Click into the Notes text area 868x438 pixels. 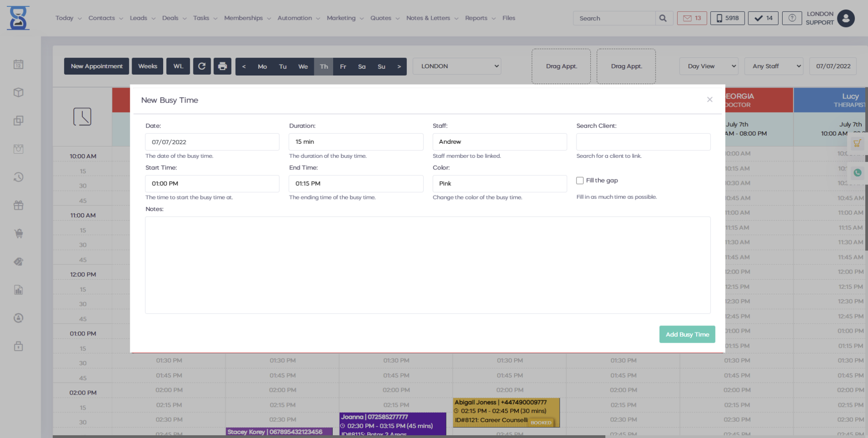click(427, 265)
